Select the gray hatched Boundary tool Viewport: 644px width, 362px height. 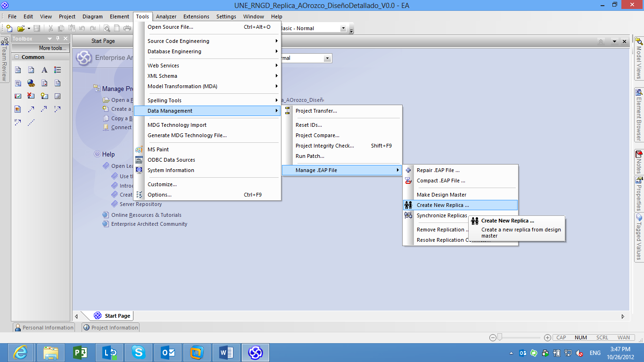coord(58,96)
